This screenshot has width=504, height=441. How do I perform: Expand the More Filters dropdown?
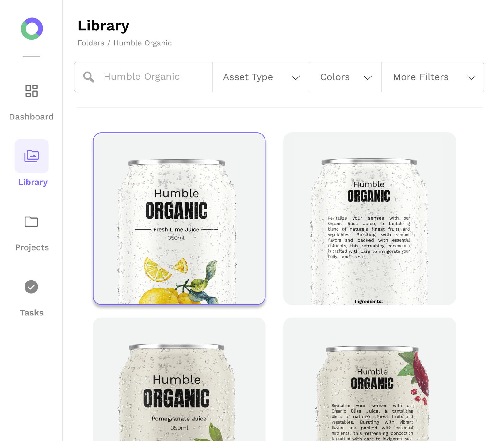tap(421, 77)
